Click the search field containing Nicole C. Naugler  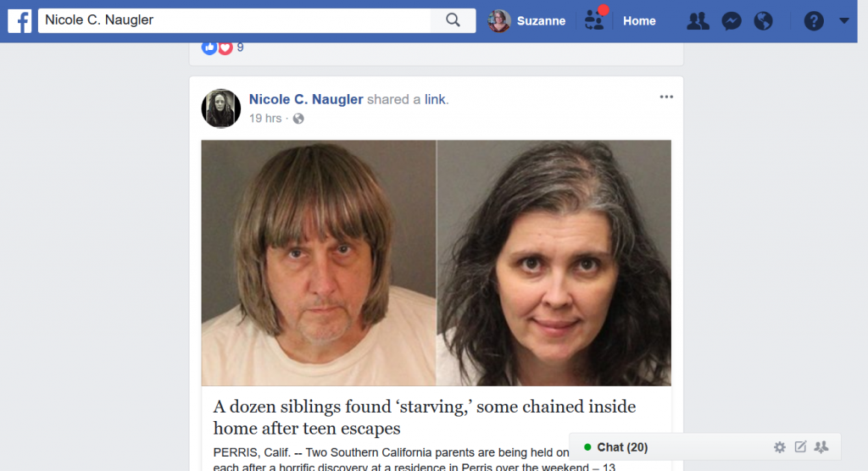point(234,20)
